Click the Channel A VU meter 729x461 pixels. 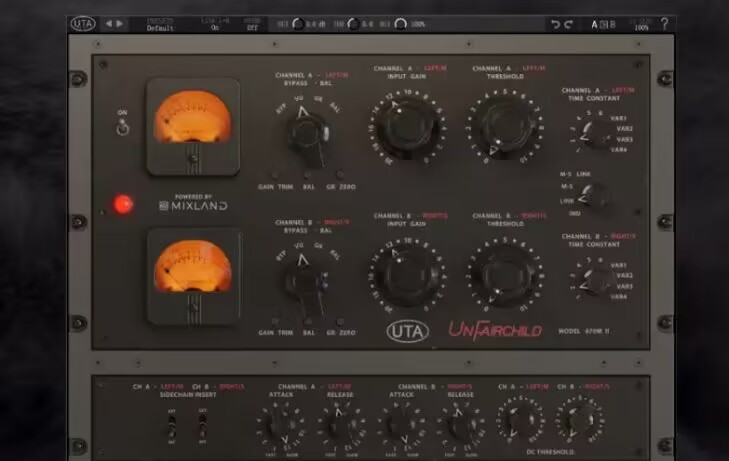point(192,126)
